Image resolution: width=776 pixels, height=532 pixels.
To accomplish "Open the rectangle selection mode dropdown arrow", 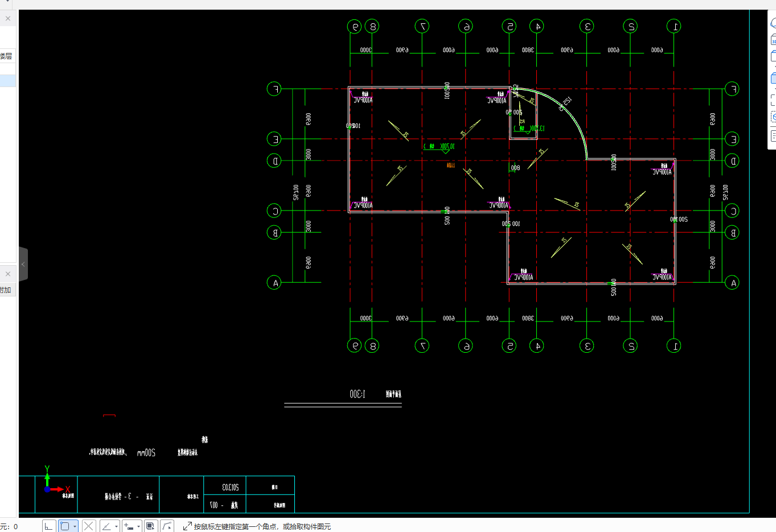I will coord(75,526).
